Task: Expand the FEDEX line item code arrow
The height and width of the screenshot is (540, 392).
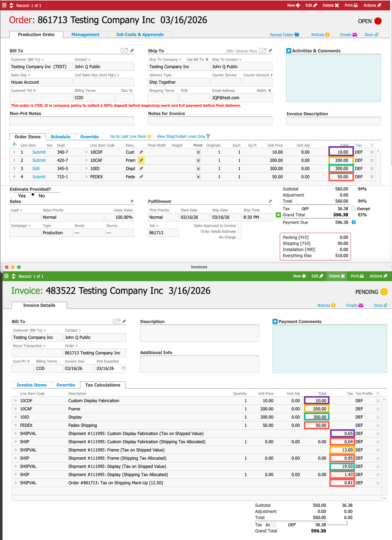Action: [x=86, y=177]
